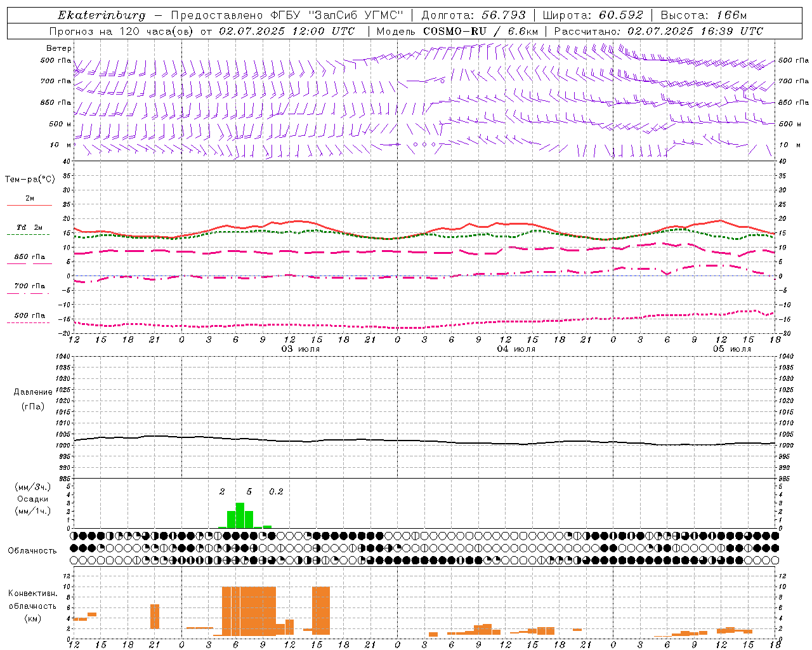Select the 'Широта: 60.592' header value
The height and width of the screenshot is (650, 812).
coord(593,15)
